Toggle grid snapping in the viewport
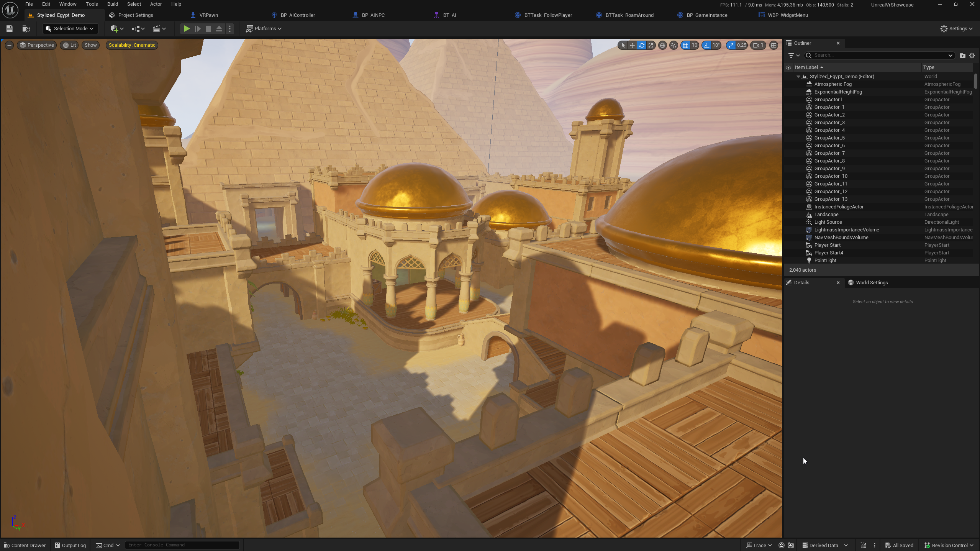This screenshot has height=551, width=980. [685, 45]
